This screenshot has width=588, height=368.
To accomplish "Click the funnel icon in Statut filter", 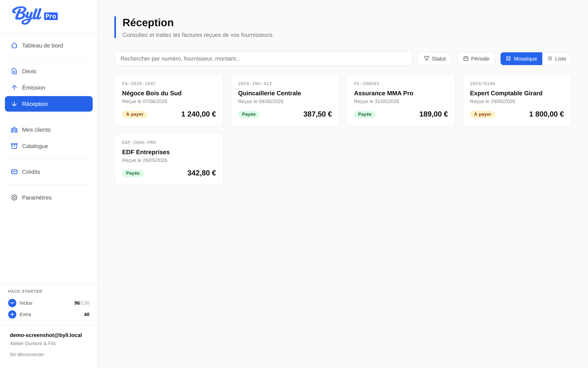I will tap(427, 59).
